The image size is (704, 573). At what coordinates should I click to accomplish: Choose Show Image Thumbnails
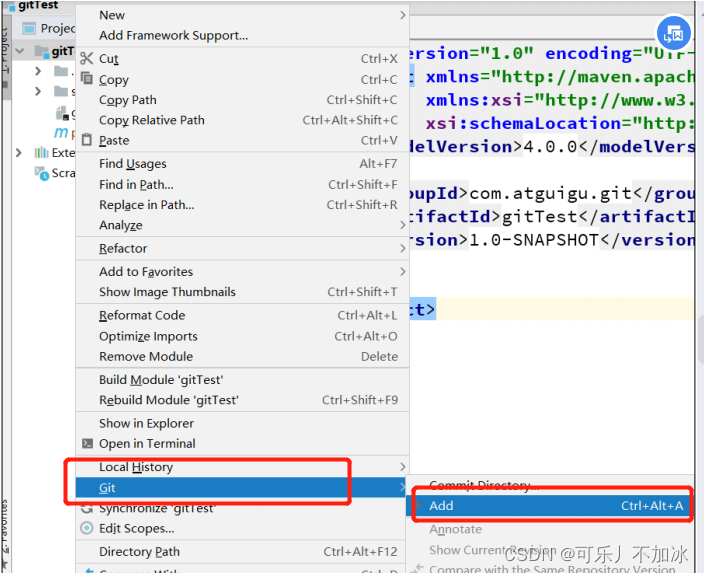point(242,292)
